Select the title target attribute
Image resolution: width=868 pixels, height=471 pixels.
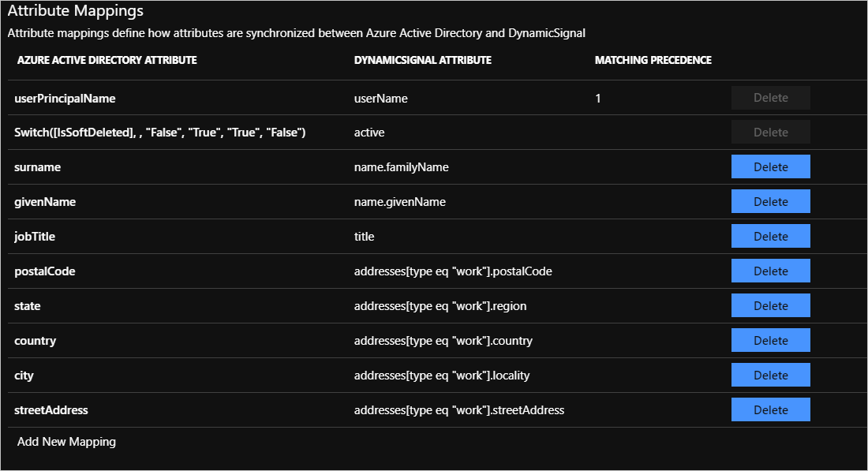click(365, 237)
